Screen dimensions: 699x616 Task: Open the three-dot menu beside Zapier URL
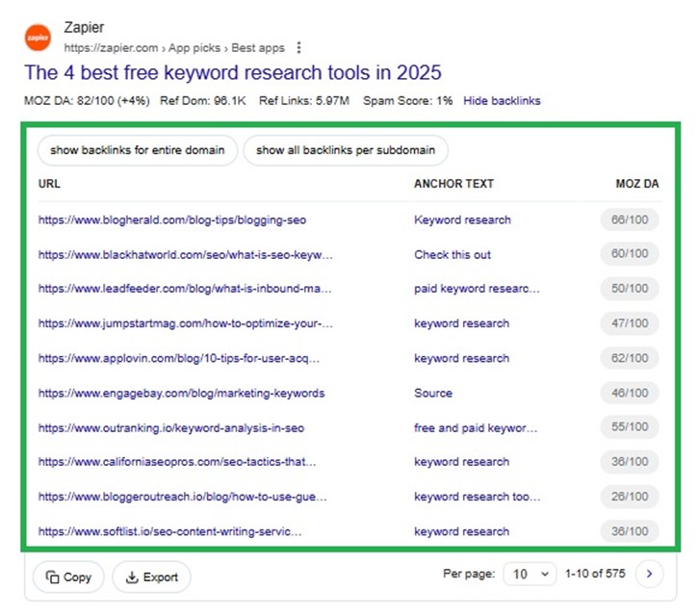[299, 47]
